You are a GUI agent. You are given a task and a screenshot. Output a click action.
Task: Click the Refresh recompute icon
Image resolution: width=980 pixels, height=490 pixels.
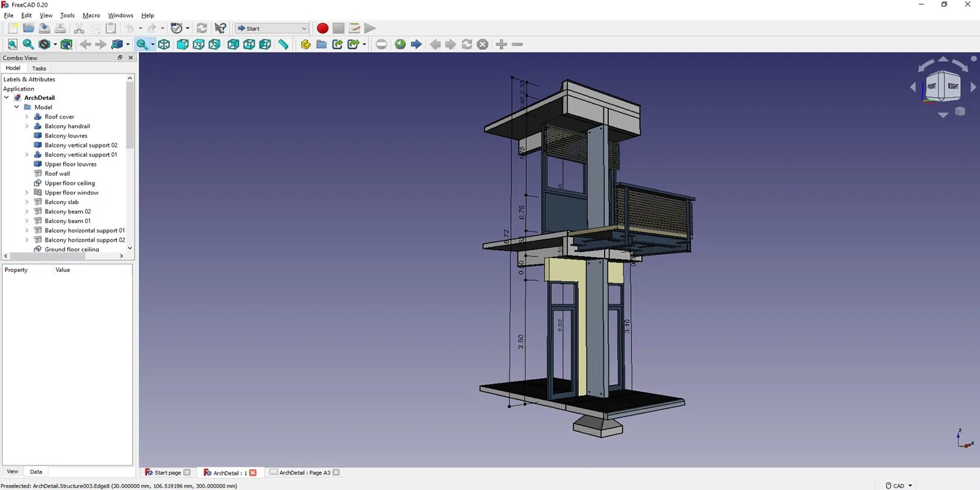pos(202,28)
